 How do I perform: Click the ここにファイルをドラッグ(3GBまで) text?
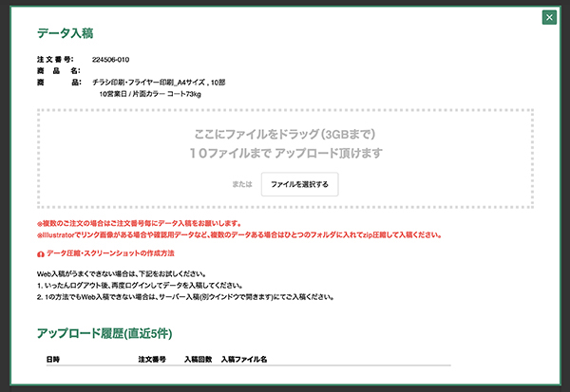(285, 135)
